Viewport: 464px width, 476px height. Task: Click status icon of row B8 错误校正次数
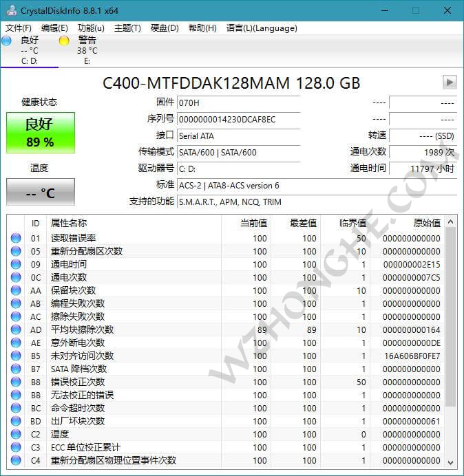coord(16,382)
